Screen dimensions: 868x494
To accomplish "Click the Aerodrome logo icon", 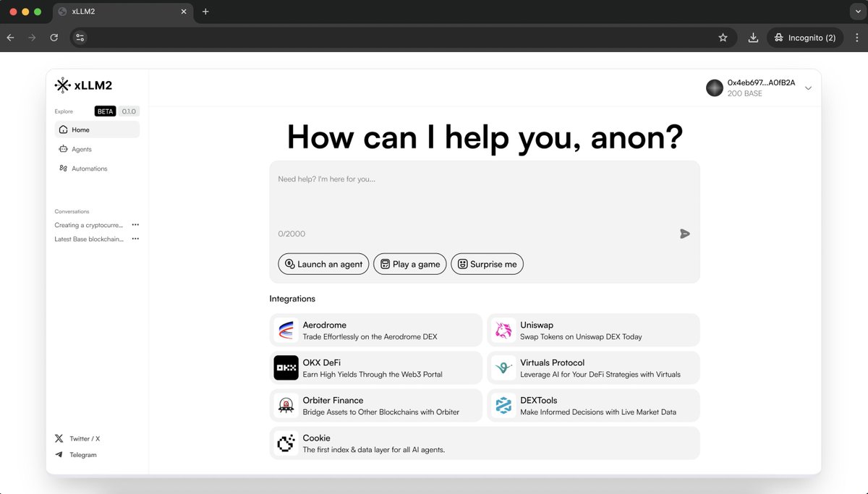I will (x=286, y=331).
